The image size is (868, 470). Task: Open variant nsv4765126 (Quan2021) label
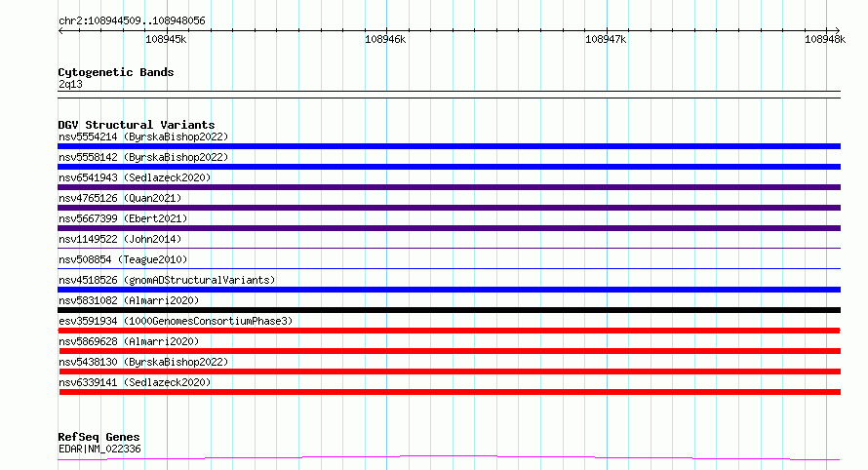(x=120, y=198)
